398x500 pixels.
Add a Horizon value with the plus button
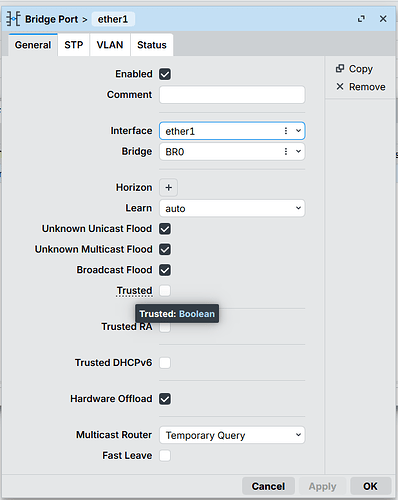pos(168,187)
